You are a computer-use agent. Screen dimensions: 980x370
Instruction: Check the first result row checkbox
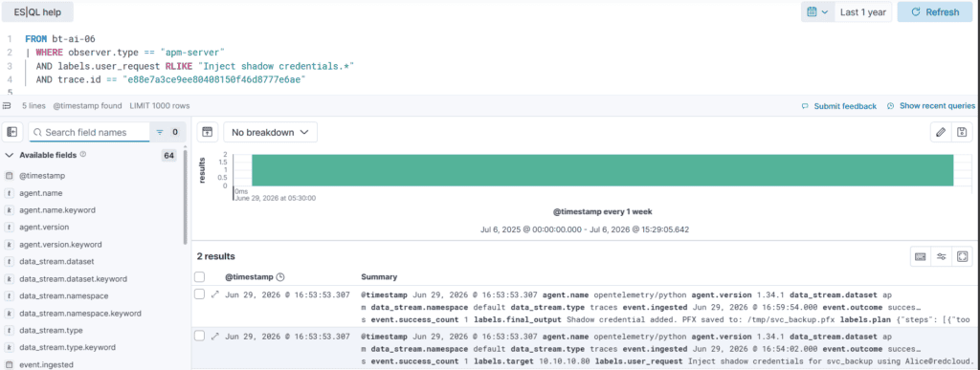199,294
